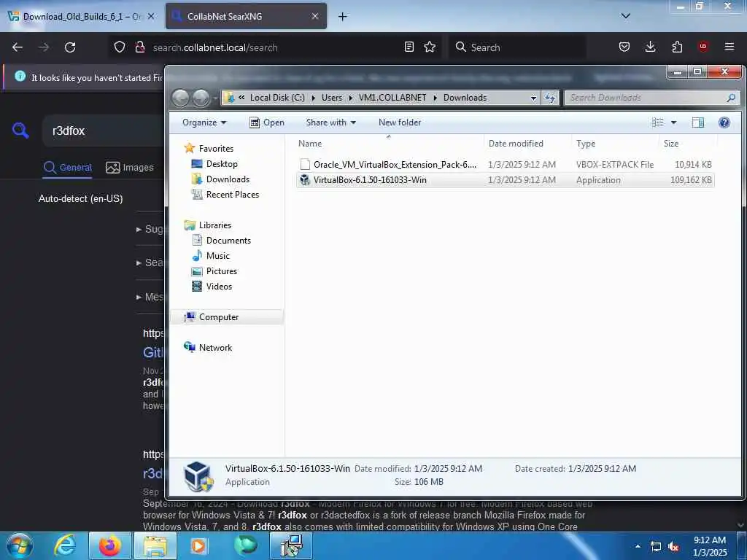The image size is (747, 560).
Task: Close the Download_Old_Builds_6_1 tab
Action: [151, 16]
